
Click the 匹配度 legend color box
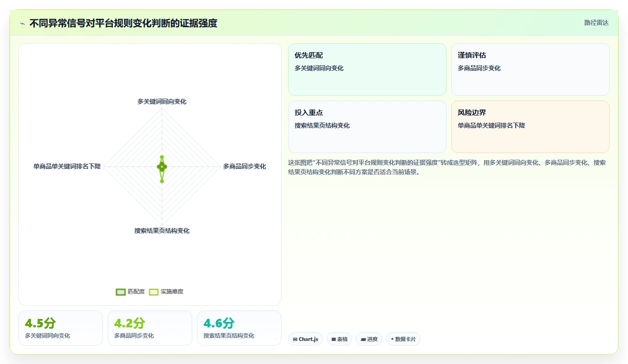[x=121, y=292]
